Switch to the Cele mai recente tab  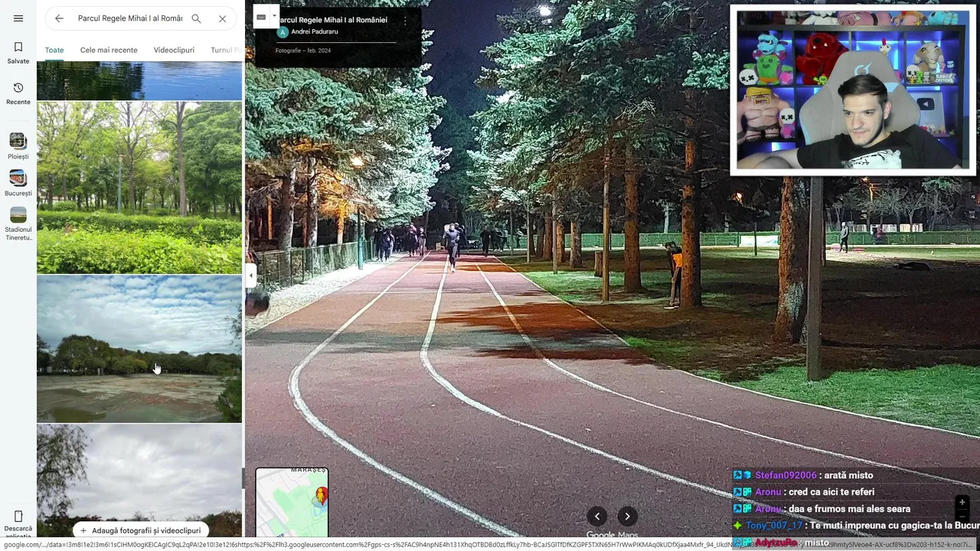[x=109, y=51]
